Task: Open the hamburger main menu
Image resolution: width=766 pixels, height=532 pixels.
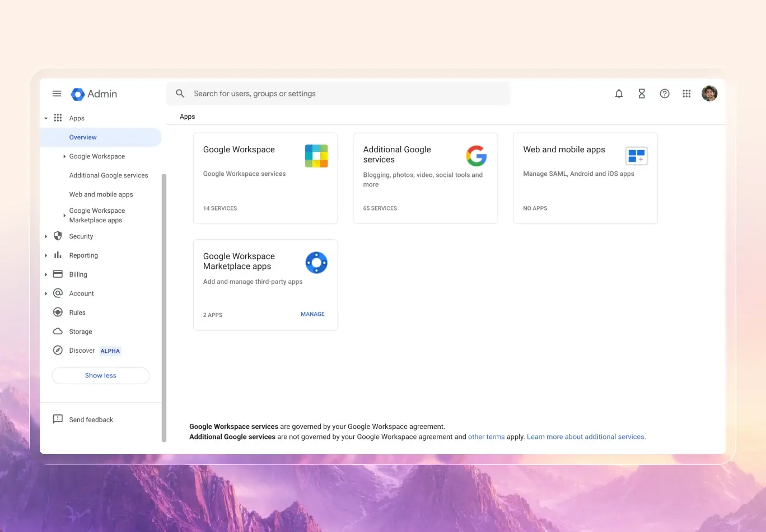Action: tap(57, 94)
